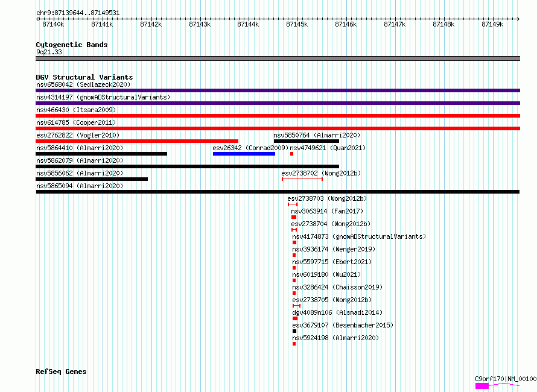Open nsv3936174 (Wenger2019) label

tap(334, 249)
